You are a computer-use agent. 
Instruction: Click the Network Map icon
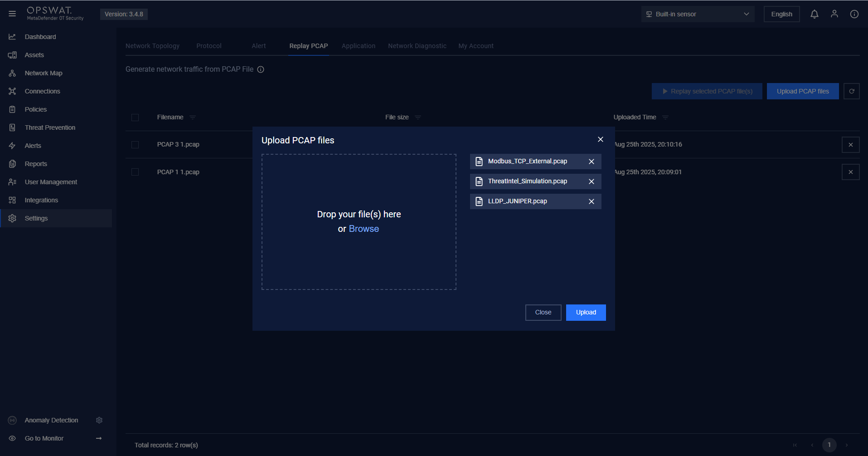[x=12, y=73]
